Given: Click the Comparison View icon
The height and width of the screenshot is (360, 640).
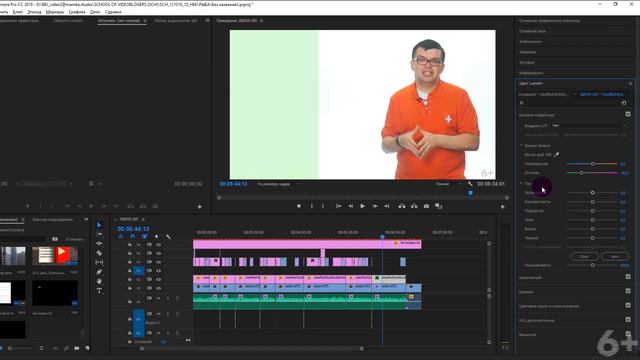Looking at the screenshot, I should [439, 207].
